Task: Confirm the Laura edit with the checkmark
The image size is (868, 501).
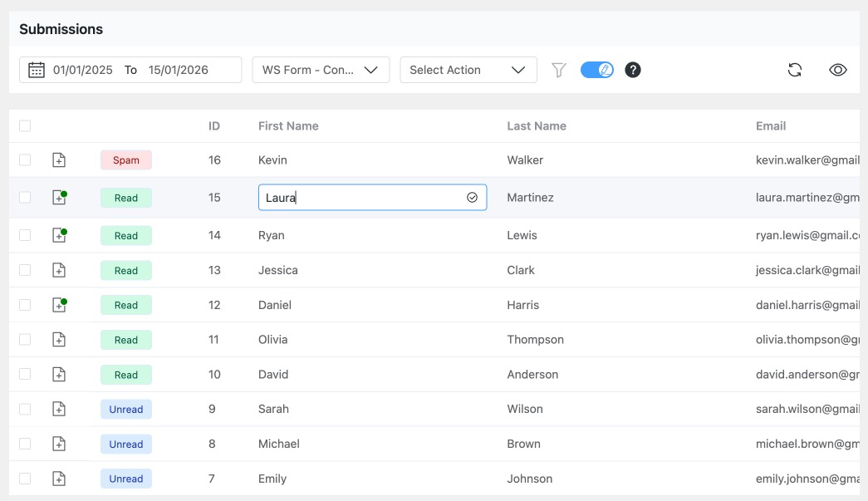Action: pos(472,197)
